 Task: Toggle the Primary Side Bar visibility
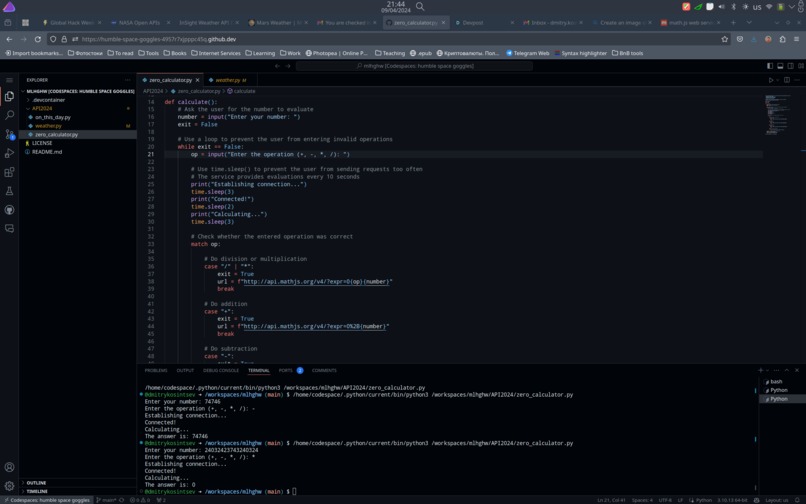click(770, 66)
